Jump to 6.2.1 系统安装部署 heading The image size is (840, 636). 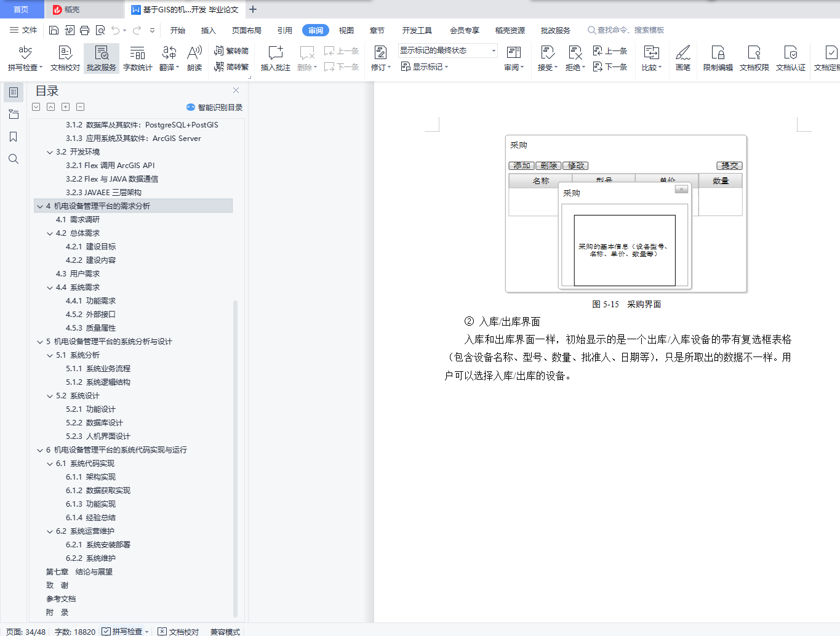coord(98,545)
